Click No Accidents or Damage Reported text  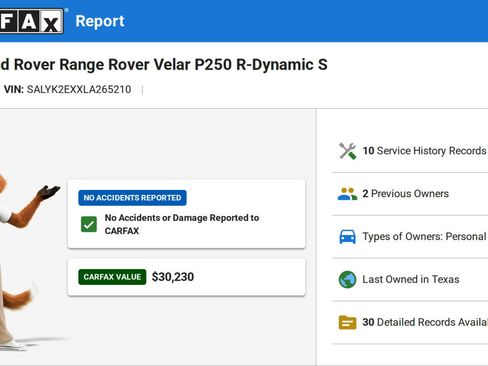(182, 224)
